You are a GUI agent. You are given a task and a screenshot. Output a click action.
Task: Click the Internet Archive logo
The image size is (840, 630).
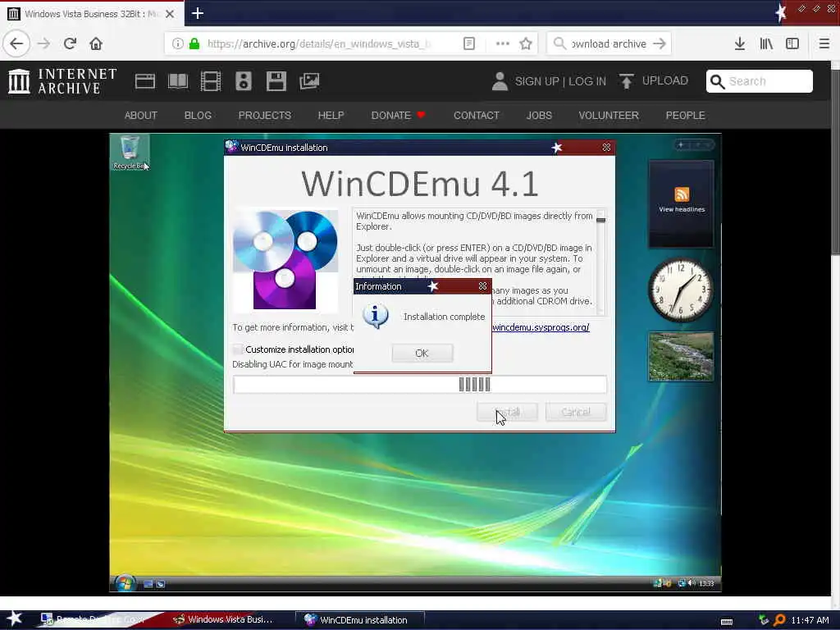tap(62, 81)
